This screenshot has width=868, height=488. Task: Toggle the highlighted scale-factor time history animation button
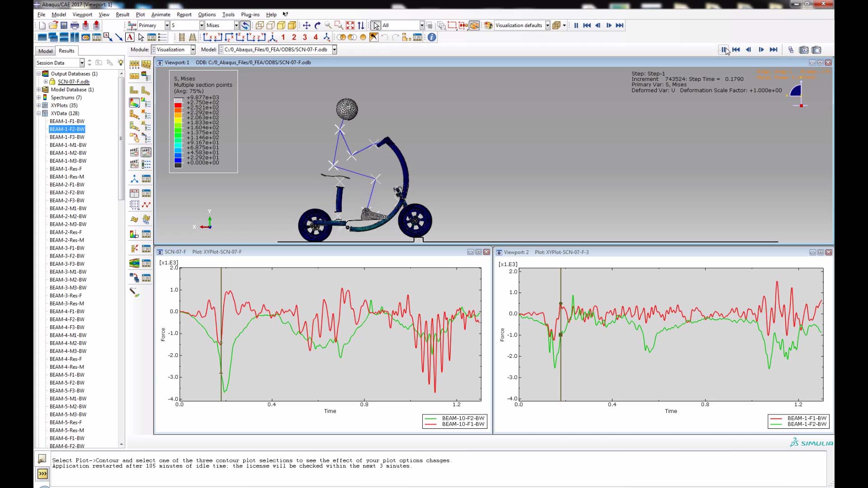tap(146, 153)
